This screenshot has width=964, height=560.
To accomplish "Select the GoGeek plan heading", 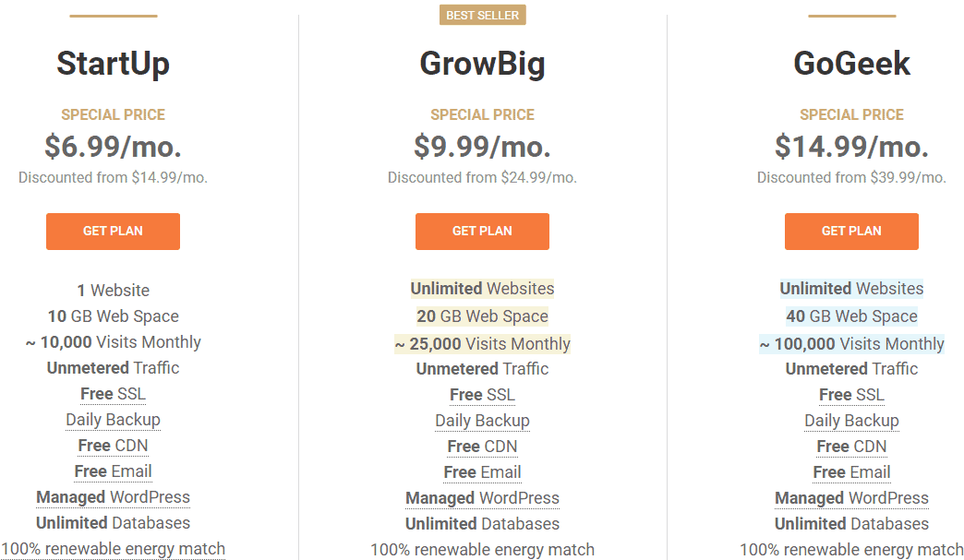I will pos(851,64).
